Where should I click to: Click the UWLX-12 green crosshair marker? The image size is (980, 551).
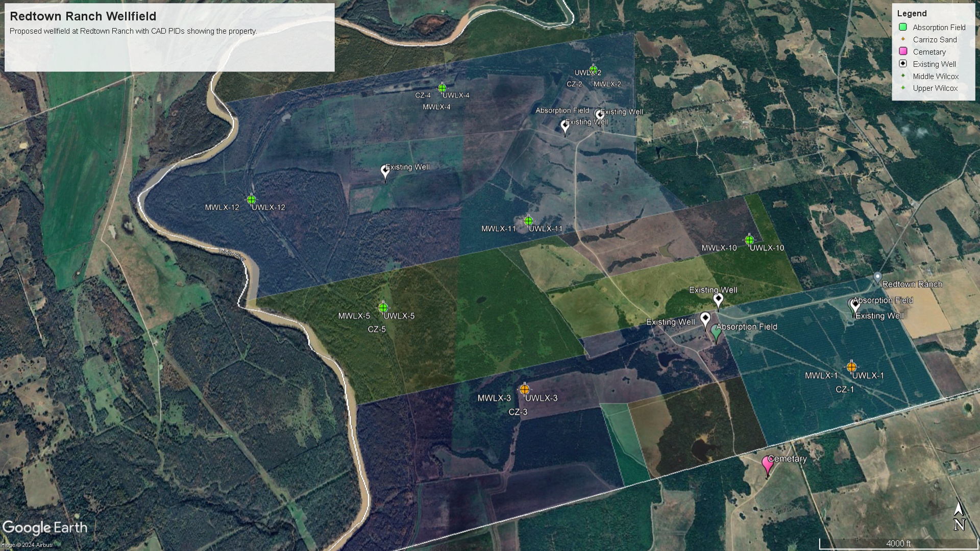251,199
